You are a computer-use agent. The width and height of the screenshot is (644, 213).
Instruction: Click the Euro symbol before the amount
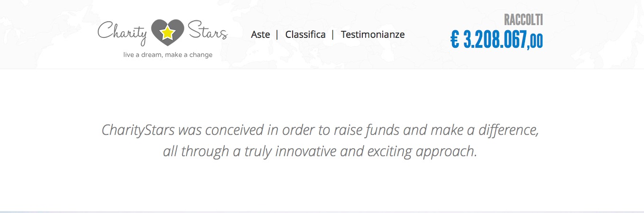point(455,40)
